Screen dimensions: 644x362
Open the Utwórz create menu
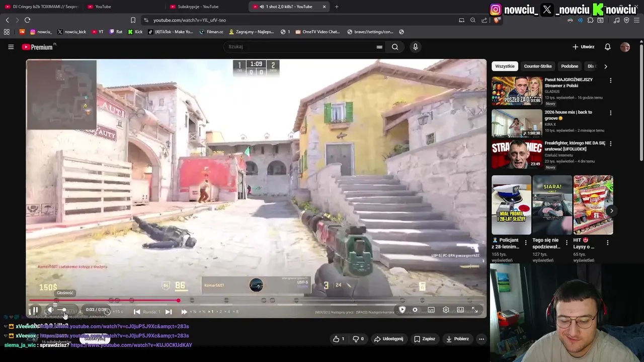[584, 47]
